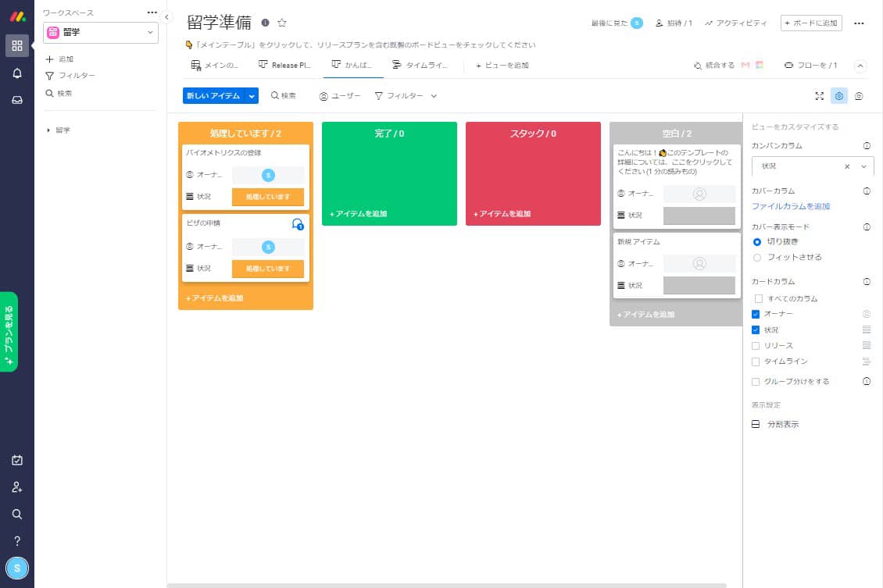The height and width of the screenshot is (588, 883).
Task: Star the 留学準備 board as favorite
Action: (282, 23)
